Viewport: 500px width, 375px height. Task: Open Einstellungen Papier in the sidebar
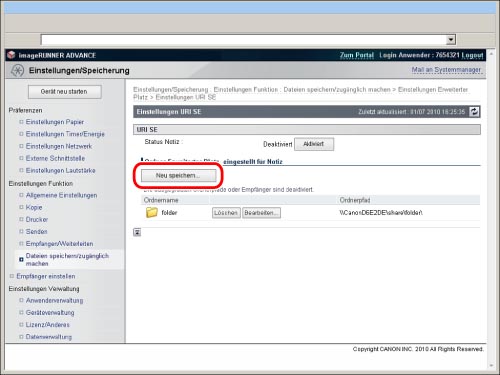55,122
